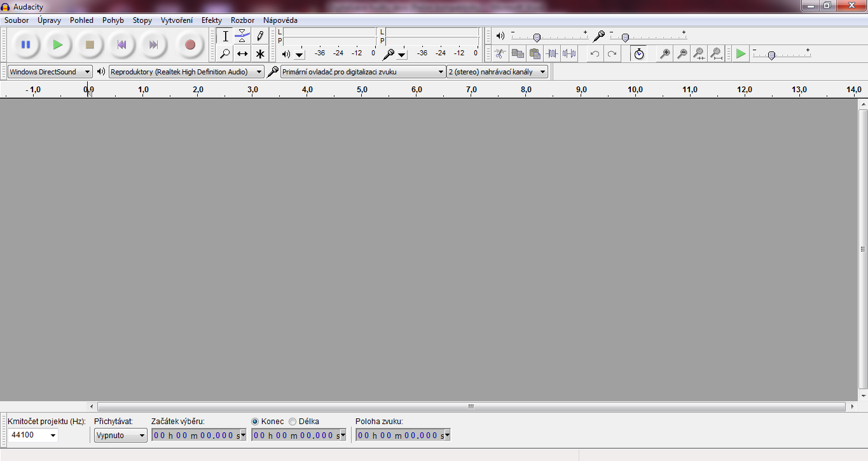Click the Trim audio icon
The width and height of the screenshot is (868, 461).
point(552,54)
